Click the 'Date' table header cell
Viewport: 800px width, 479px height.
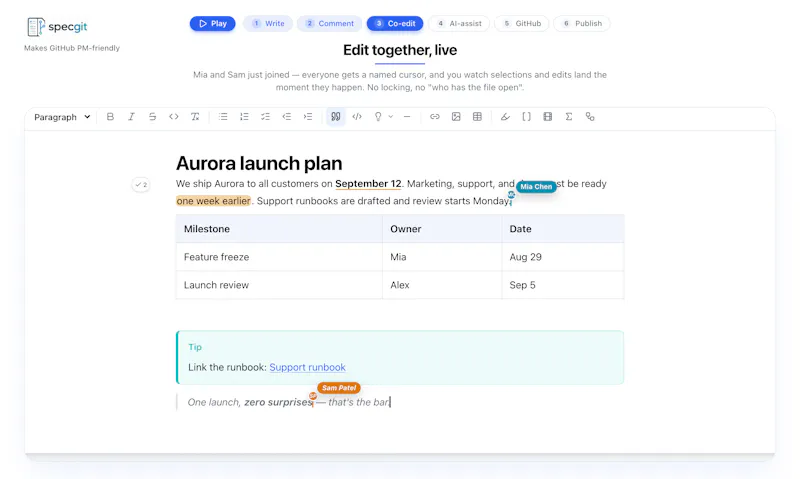[x=563, y=229]
